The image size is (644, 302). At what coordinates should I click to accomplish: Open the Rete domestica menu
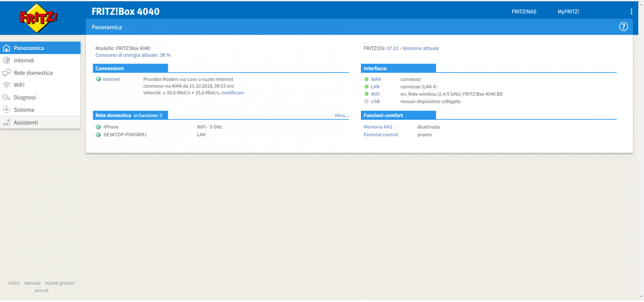(x=40, y=73)
